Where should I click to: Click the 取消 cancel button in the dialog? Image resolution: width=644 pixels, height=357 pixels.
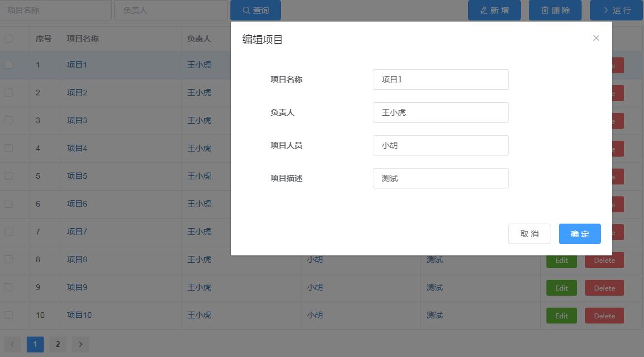click(529, 233)
